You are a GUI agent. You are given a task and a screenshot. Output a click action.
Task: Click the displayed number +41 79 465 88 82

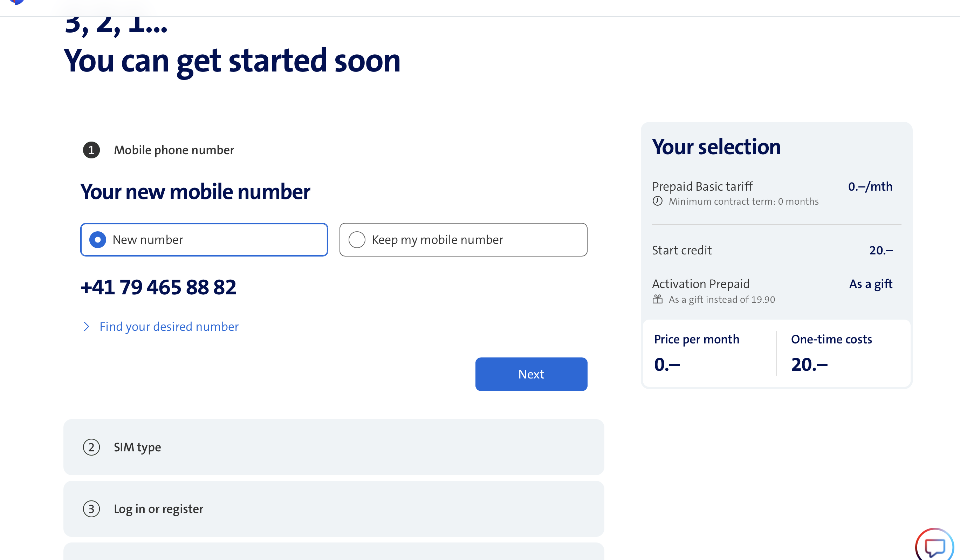click(x=158, y=287)
